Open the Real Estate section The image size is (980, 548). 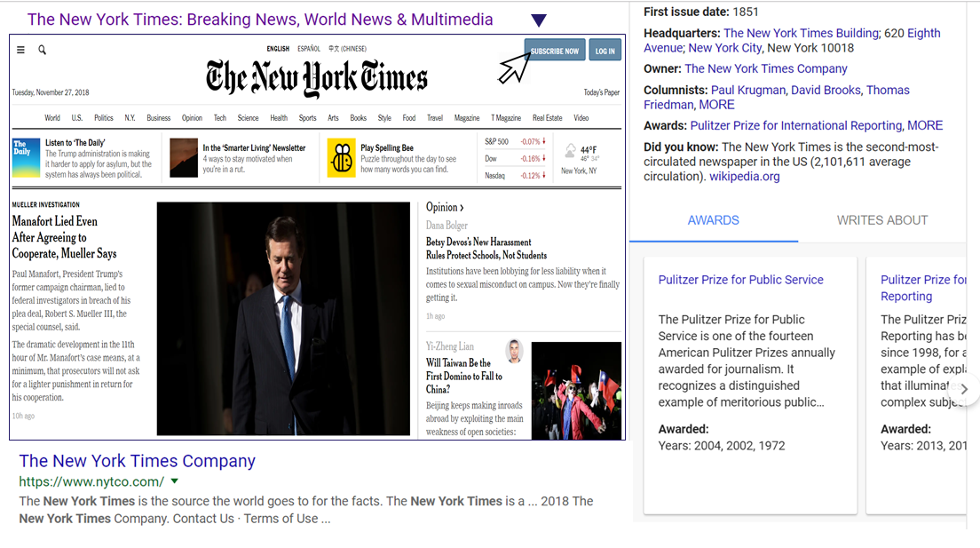point(548,117)
